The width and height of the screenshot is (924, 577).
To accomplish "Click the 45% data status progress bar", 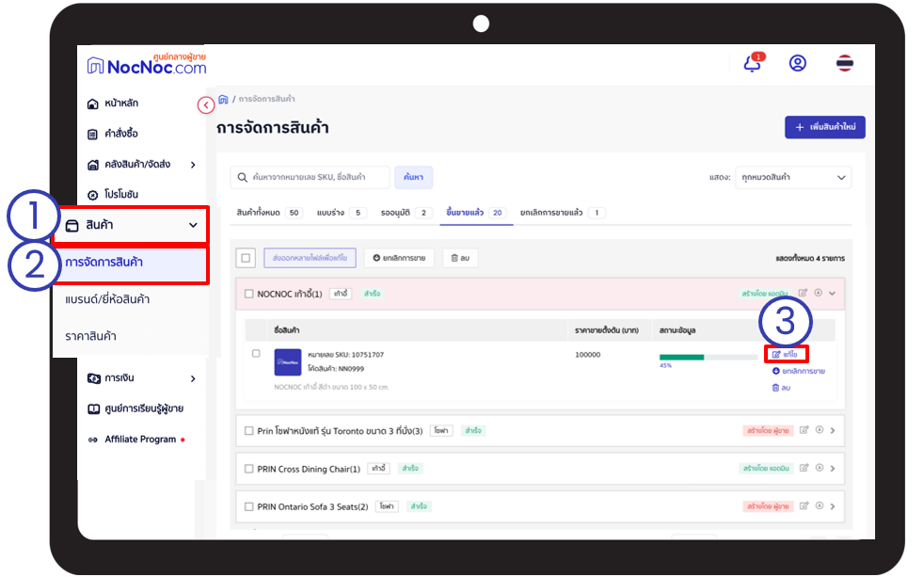I will (x=709, y=357).
